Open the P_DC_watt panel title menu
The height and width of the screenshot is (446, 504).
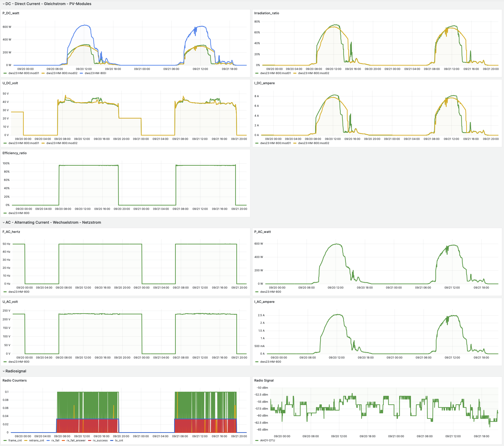click(11, 13)
